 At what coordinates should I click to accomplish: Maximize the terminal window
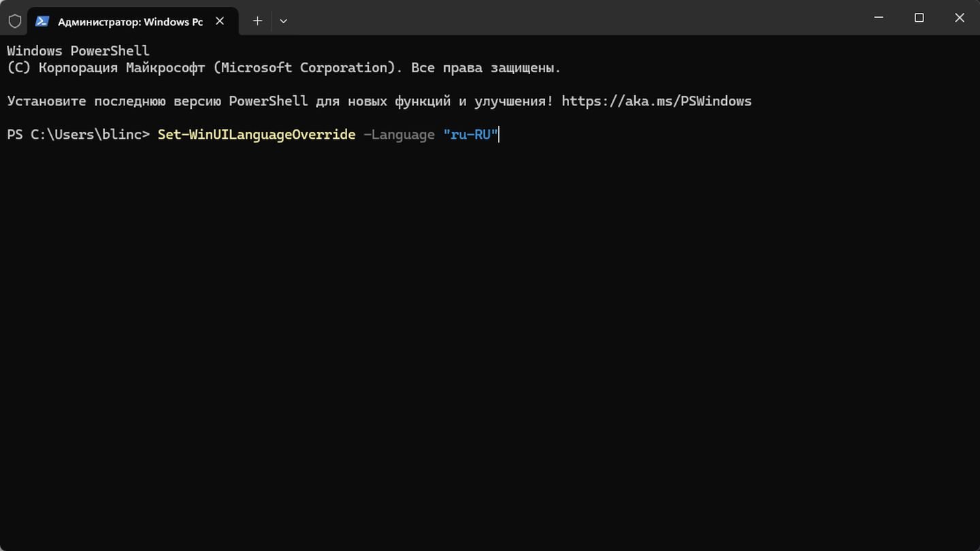click(x=919, y=18)
